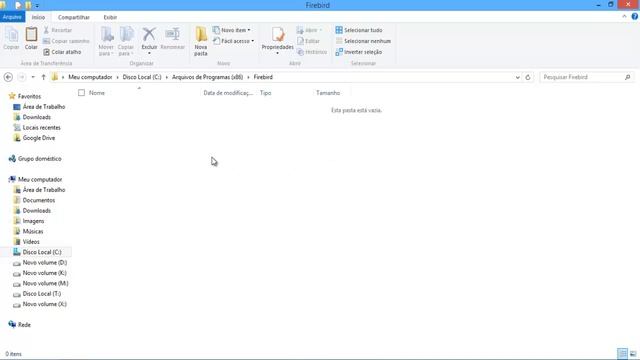Expand the Excluir dropdown arrow

coord(149,53)
